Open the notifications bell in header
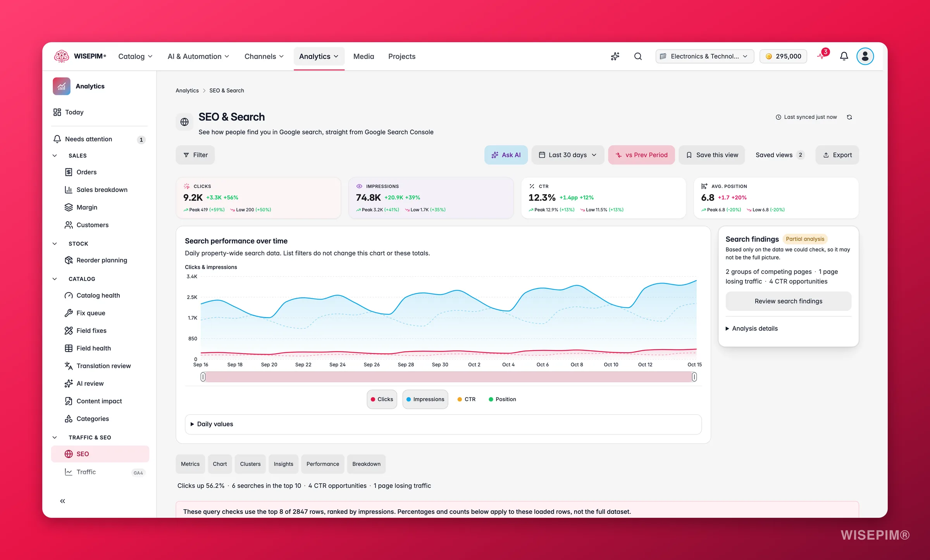 (844, 56)
